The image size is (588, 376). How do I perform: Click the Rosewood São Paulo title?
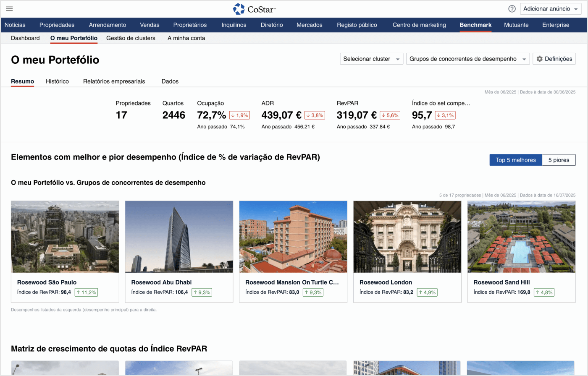[x=47, y=282]
